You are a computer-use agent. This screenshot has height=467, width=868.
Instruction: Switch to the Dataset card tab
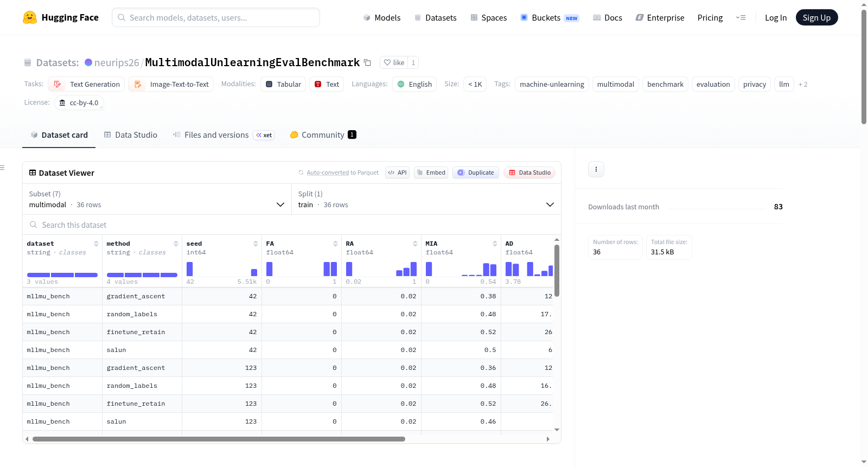pyautogui.click(x=59, y=135)
